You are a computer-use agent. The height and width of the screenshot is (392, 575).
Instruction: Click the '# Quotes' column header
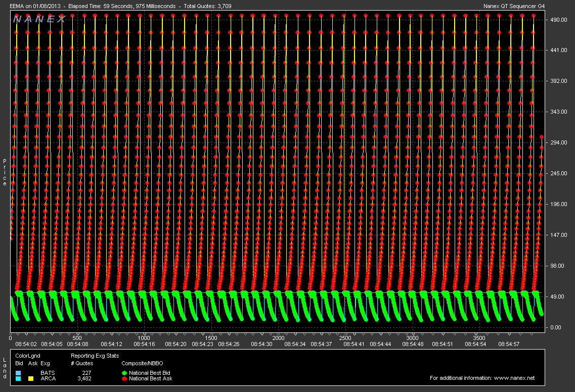pos(82,363)
